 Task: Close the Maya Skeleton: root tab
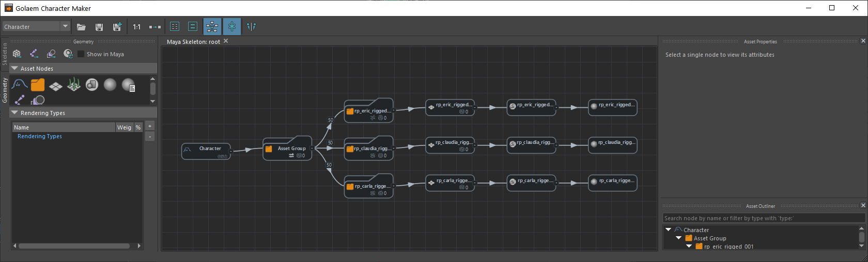point(226,41)
